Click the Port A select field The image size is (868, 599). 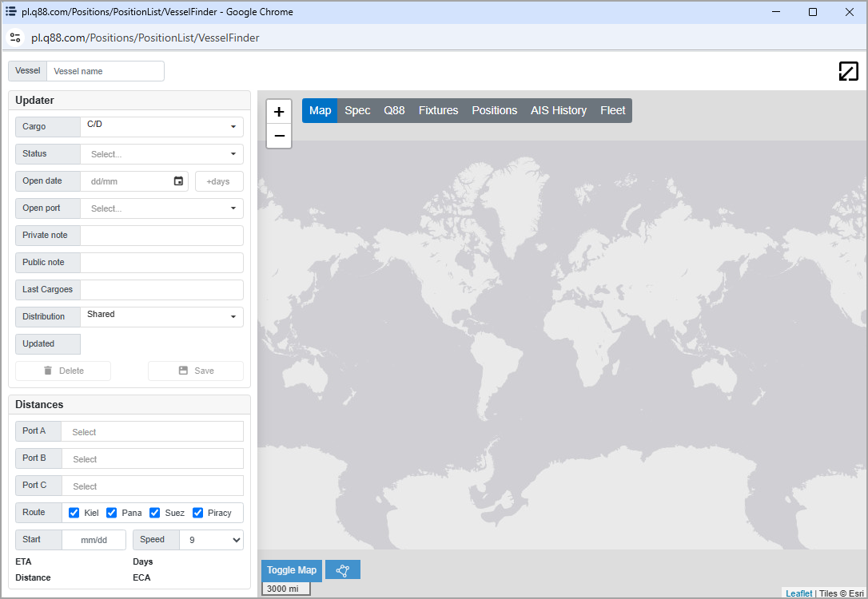coord(152,431)
